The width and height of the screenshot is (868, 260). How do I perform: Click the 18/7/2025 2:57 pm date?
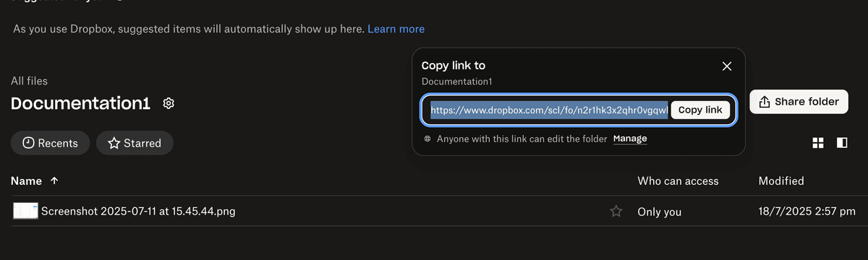pos(807,212)
